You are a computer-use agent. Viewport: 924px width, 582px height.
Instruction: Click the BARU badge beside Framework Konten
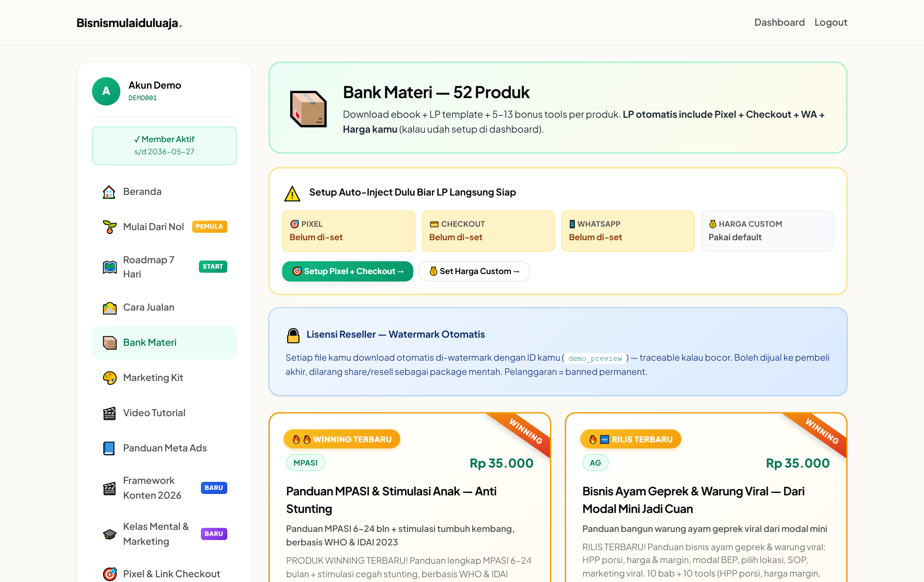click(214, 488)
